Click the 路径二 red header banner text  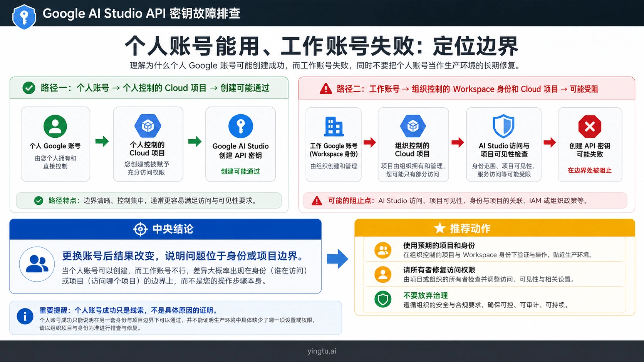pos(467,89)
